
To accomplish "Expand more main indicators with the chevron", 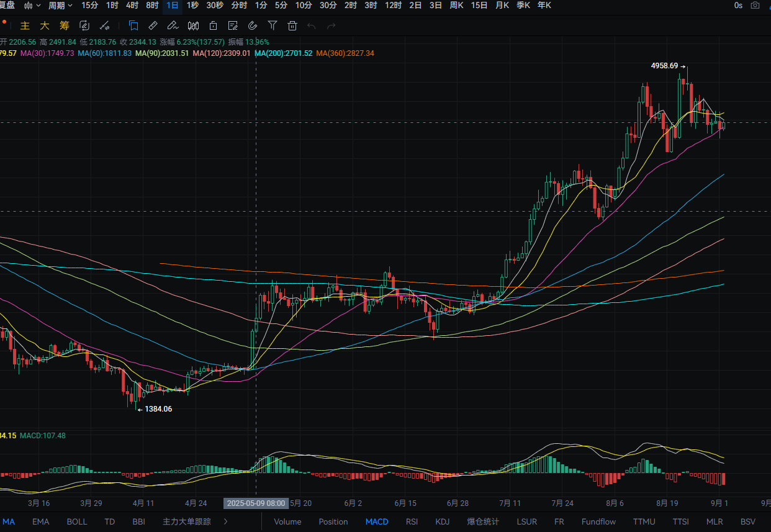I will [x=225, y=521].
